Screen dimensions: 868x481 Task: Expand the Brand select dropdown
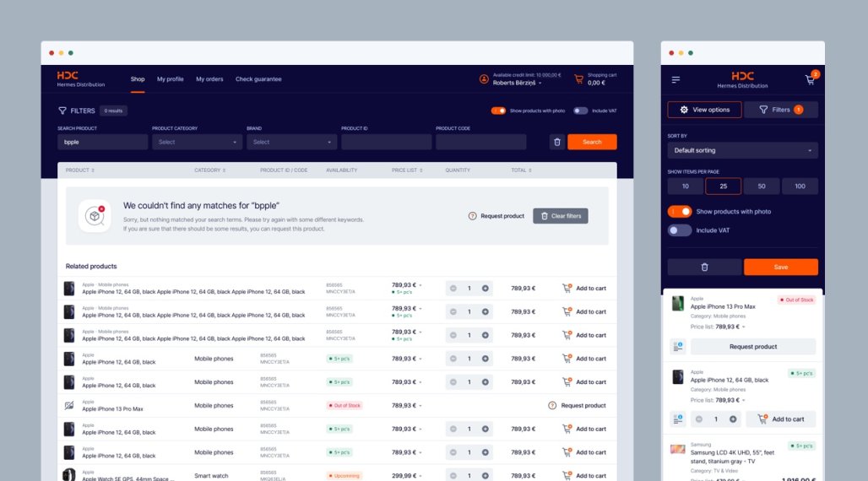[291, 142]
